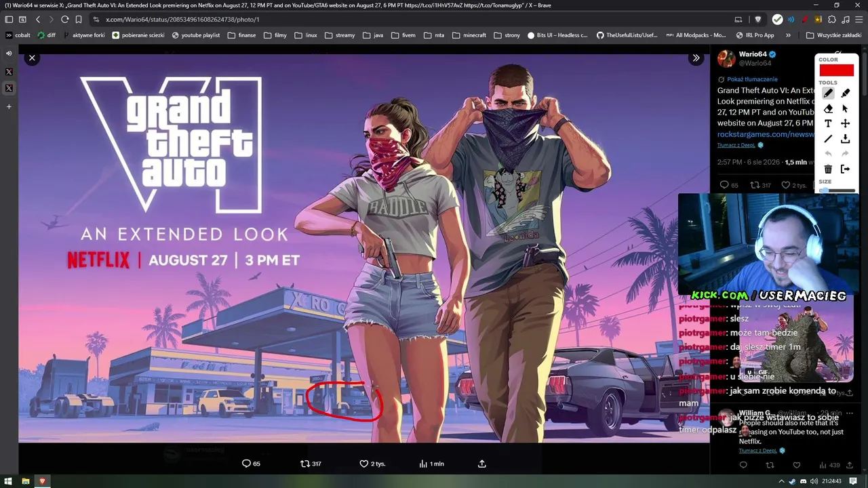Like the tweet in the sidebar
The height and width of the screenshot is (488, 868).
(793, 185)
